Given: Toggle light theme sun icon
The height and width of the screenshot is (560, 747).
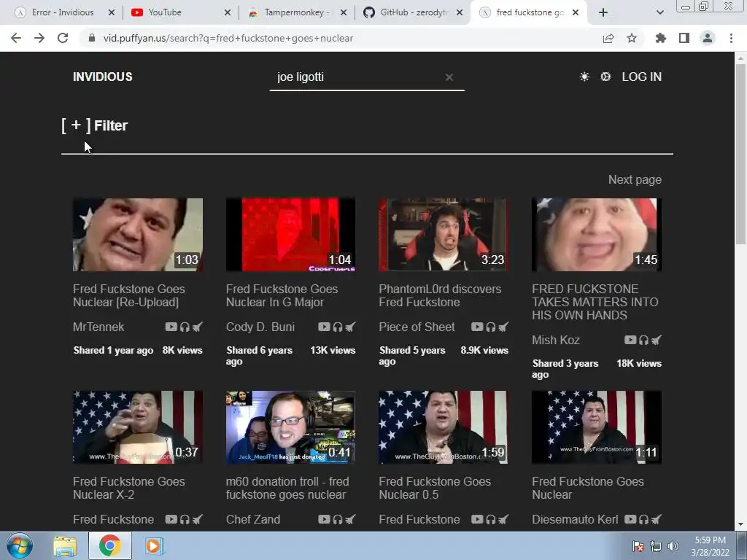Looking at the screenshot, I should [x=584, y=77].
